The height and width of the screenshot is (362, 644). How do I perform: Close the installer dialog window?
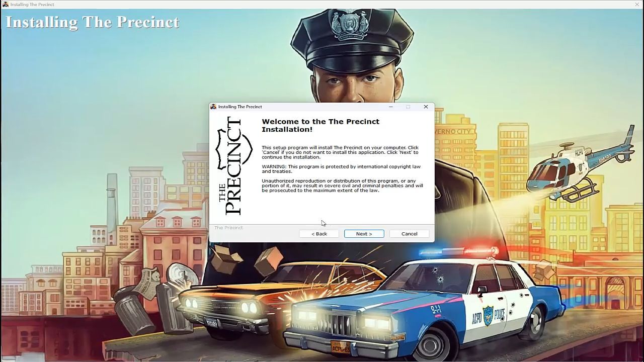pyautogui.click(x=426, y=107)
